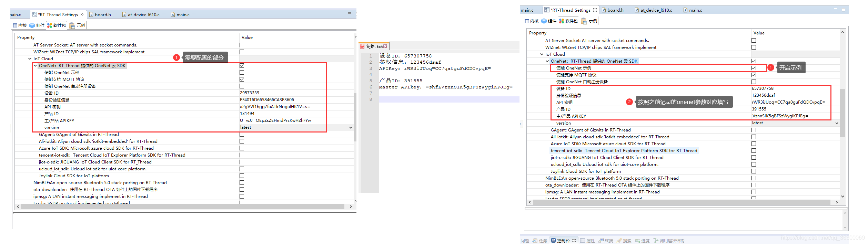This screenshot has height=244, width=868.
Task: Open the 调用层次结构 call hierarchy icon
Action: point(656,241)
